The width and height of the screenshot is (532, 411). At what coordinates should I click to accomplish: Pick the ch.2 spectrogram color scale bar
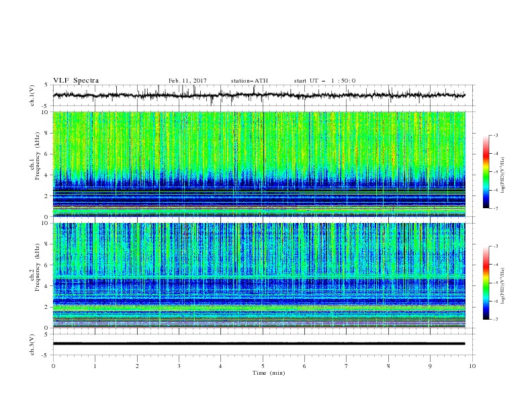pyautogui.click(x=486, y=283)
